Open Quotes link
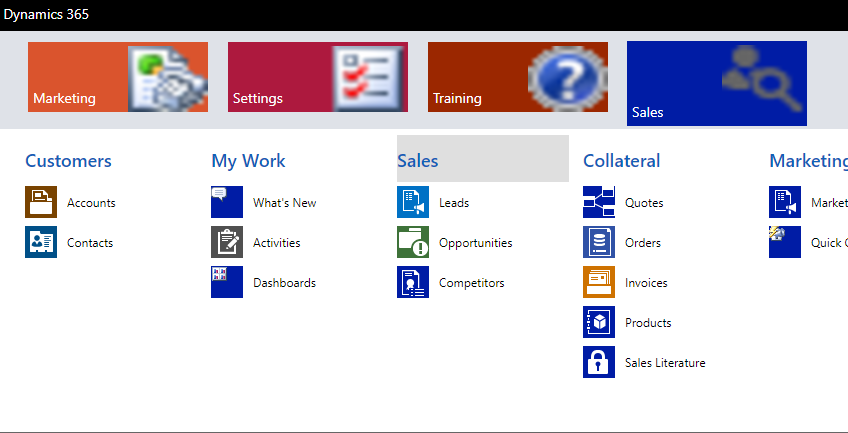 point(644,203)
